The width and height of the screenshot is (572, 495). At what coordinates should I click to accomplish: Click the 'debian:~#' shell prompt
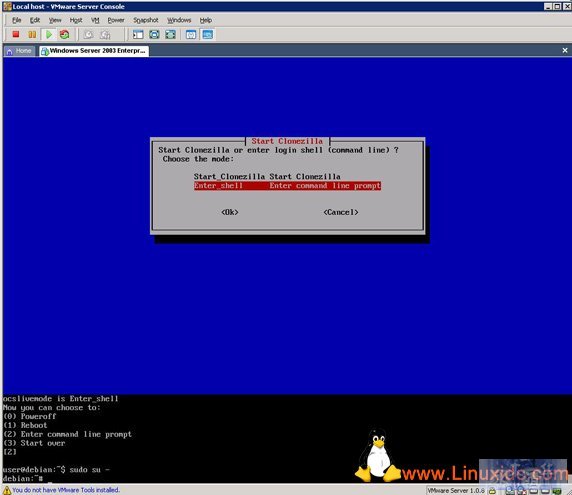(23, 478)
